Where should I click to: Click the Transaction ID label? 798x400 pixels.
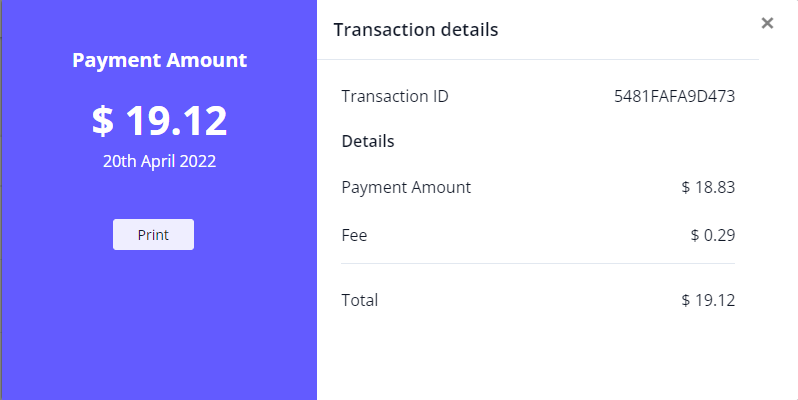click(x=395, y=97)
